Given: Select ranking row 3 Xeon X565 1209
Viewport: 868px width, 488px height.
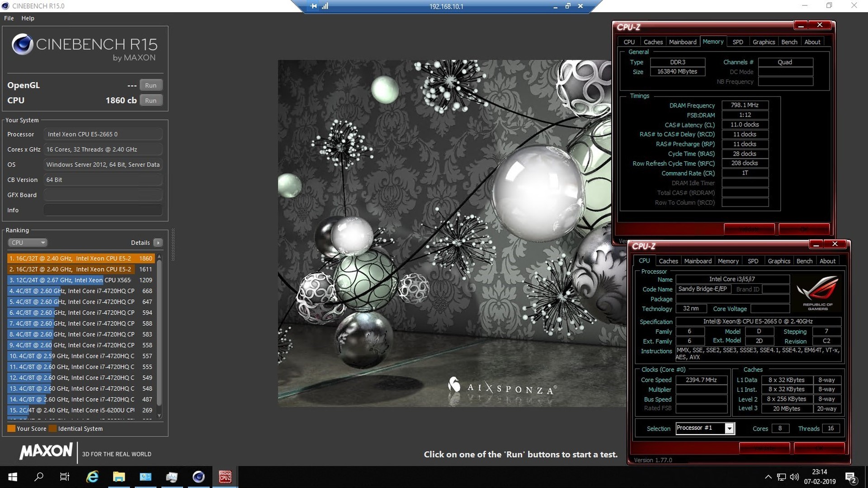Looking at the screenshot, I should 81,280.
